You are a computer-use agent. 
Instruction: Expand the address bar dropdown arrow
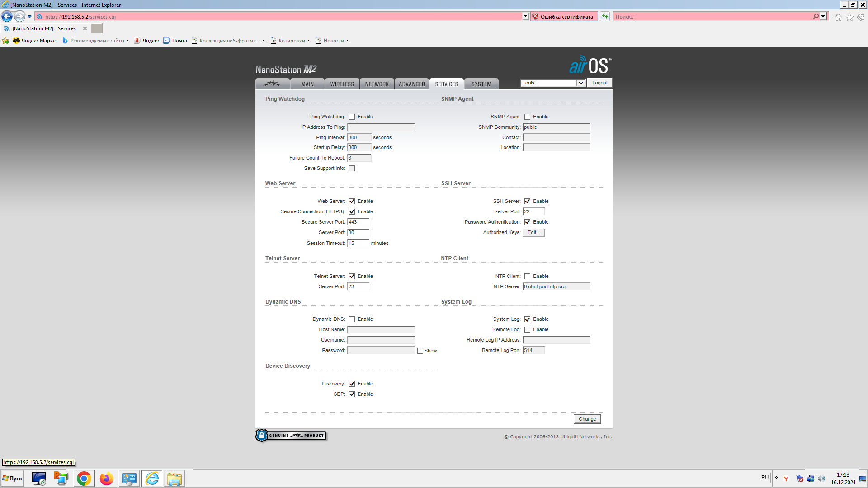click(x=525, y=17)
